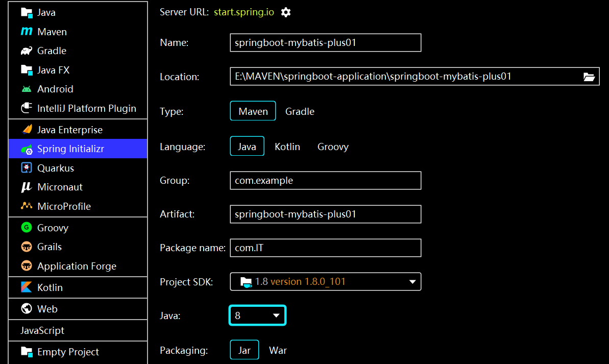
Task: Select Jar packaging
Action: [x=245, y=350]
